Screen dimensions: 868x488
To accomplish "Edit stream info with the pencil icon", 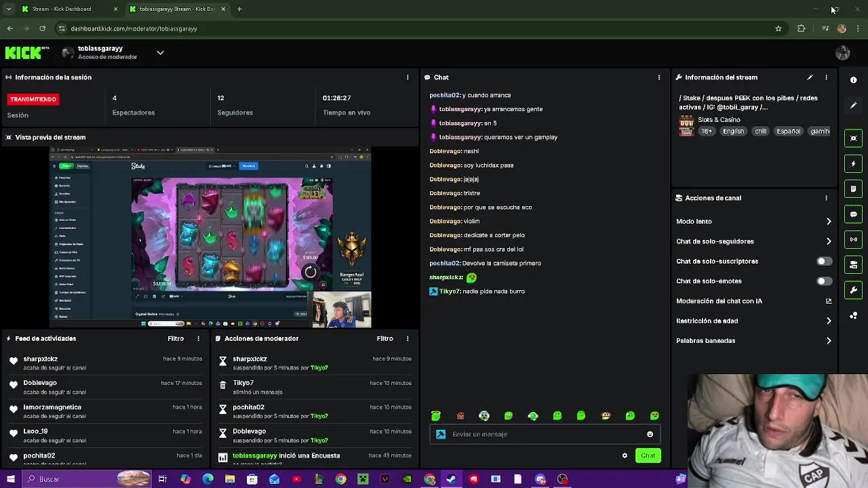I will point(810,77).
